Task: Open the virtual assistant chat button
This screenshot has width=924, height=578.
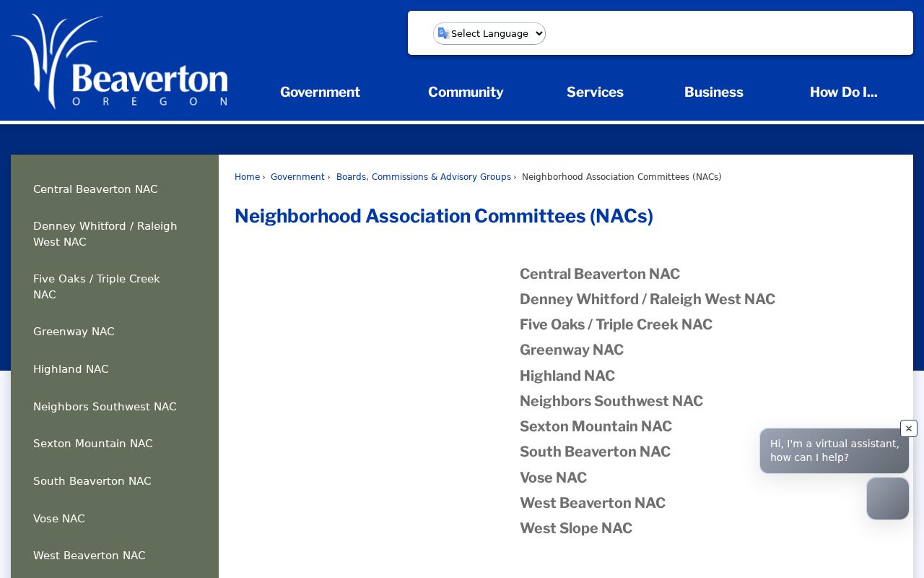Action: pos(888,499)
